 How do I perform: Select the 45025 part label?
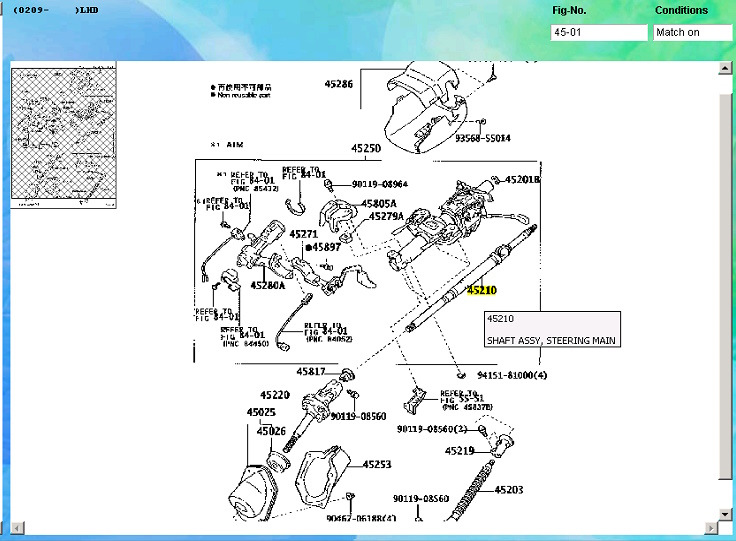(261, 412)
